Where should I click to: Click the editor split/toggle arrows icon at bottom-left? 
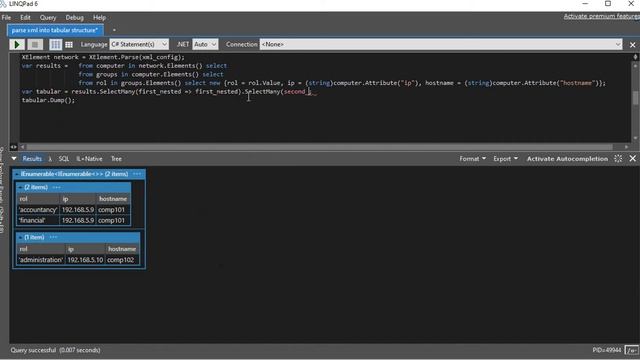pos(13,147)
